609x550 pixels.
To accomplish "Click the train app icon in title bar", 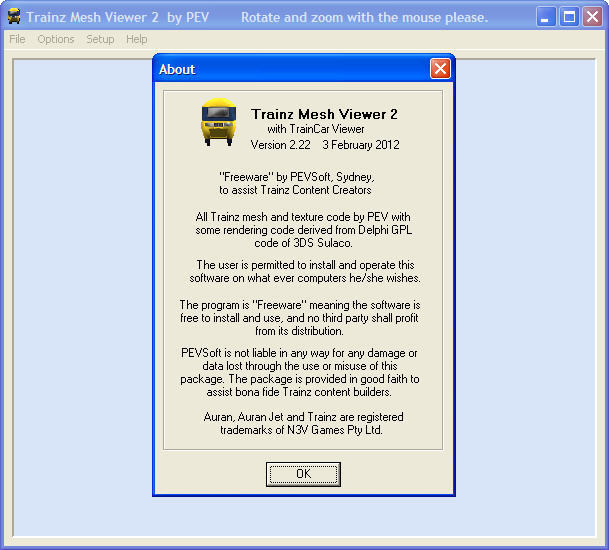I will tap(14, 17).
